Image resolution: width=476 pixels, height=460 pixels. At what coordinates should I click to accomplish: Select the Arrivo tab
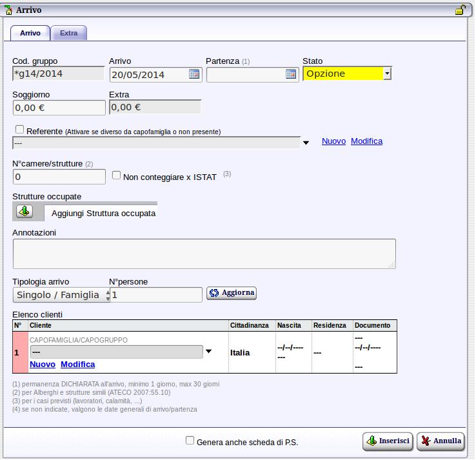(x=30, y=33)
